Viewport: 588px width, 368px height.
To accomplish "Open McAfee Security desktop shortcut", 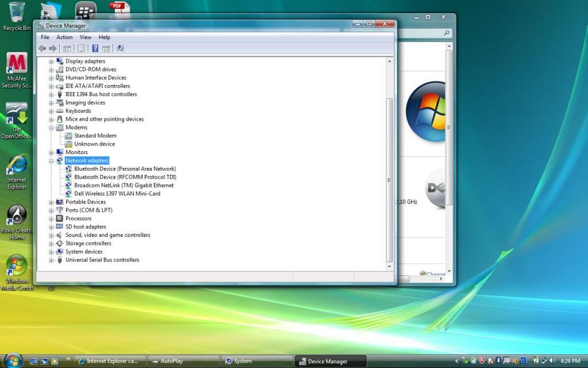I will (x=17, y=71).
